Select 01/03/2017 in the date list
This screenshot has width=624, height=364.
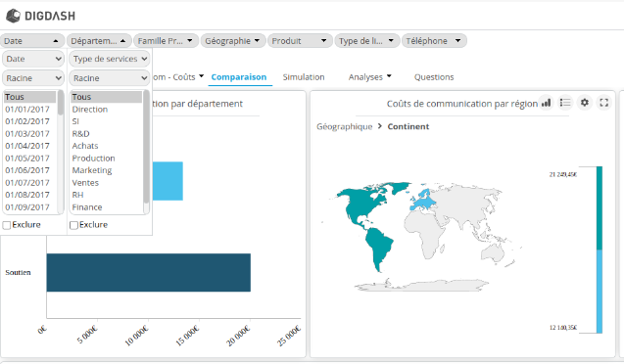coord(27,133)
